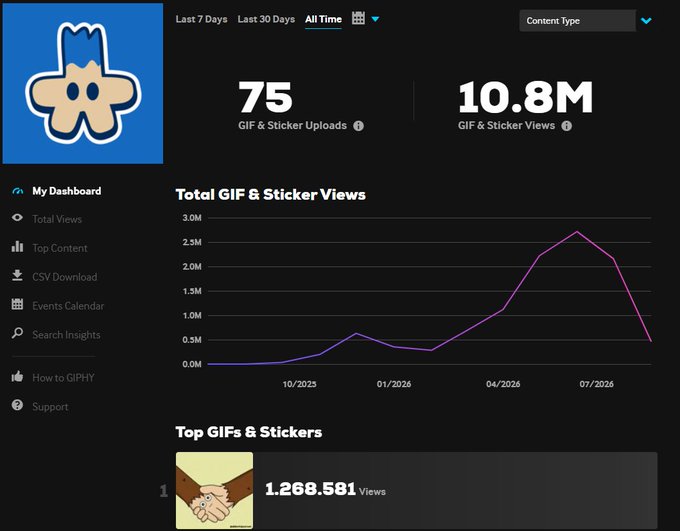Screen dimensions: 680x531
Task: Open Events Calendar link
Action: point(68,306)
